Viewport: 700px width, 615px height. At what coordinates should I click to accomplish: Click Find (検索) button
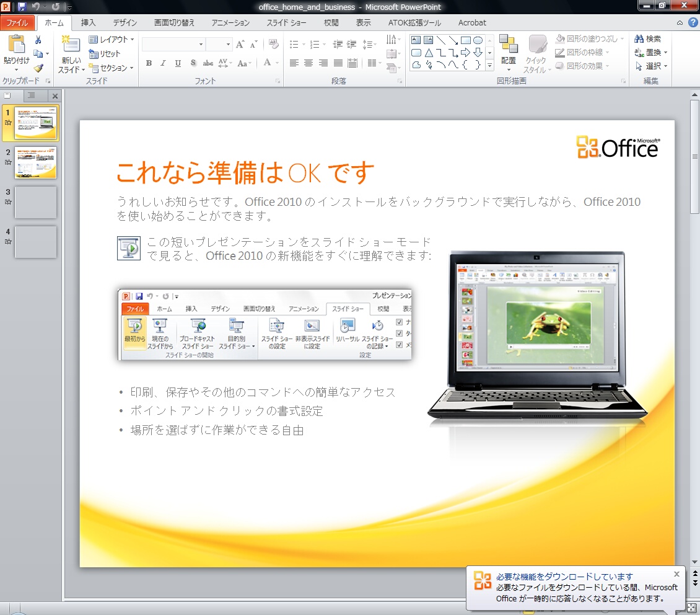[648, 39]
